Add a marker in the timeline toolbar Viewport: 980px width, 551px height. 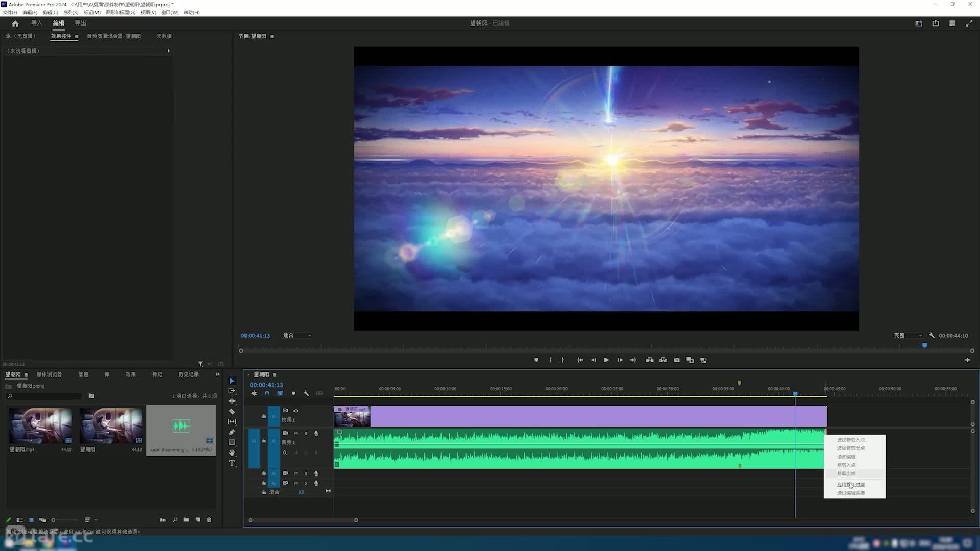point(293,393)
